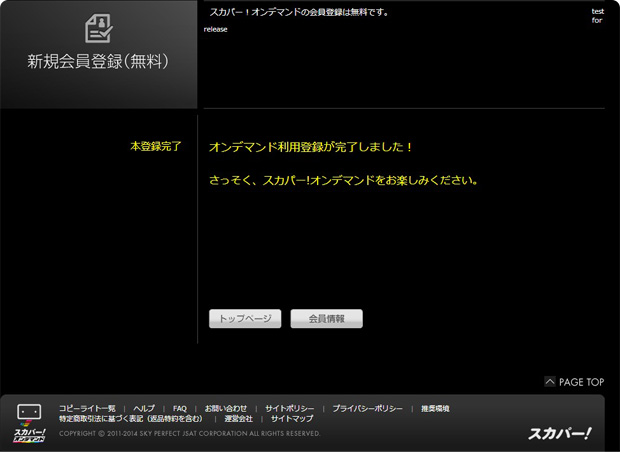
Task: Click the オンデマンド利用登録が完了しました！ message
Action: (x=310, y=147)
